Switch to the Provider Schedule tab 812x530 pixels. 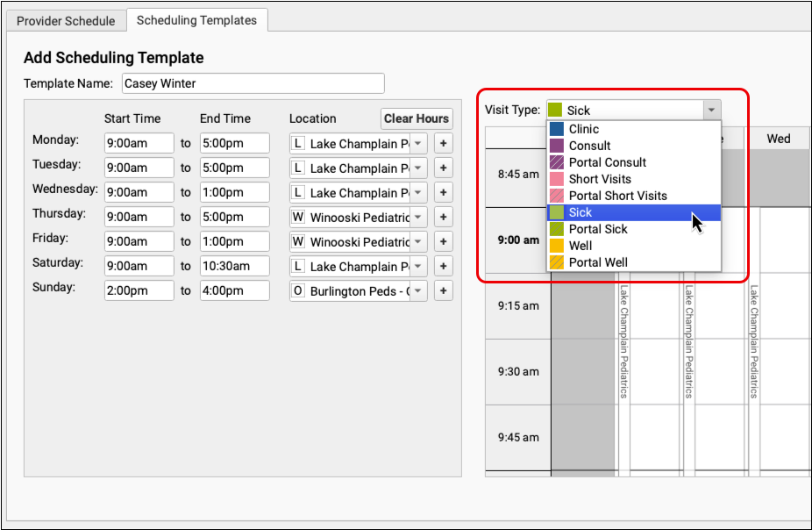pos(66,20)
